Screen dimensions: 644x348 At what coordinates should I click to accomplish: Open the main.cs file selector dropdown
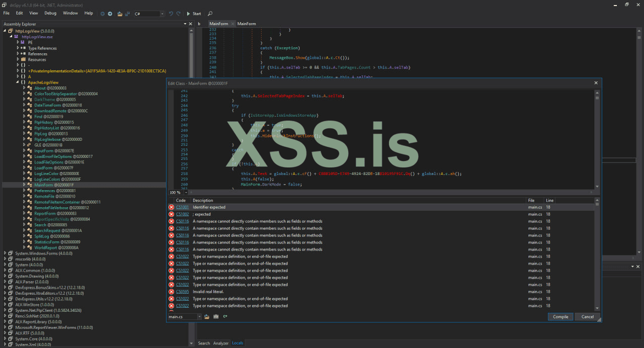199,317
